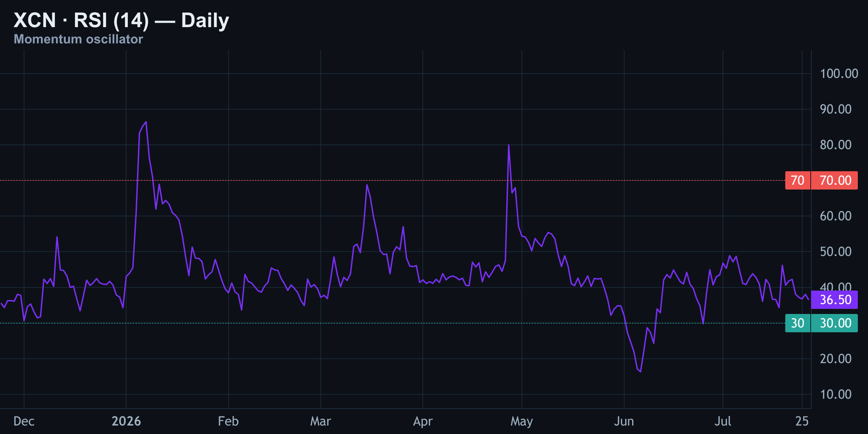Click the chart title XCN · RSI (14) — Daily
The width and height of the screenshot is (868, 434).
pos(121,20)
